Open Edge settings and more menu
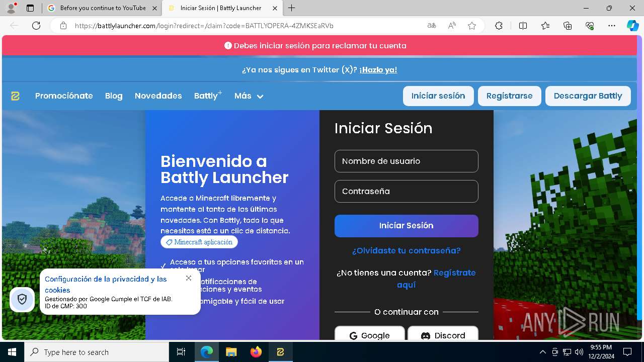Image resolution: width=644 pixels, height=362 pixels. tap(612, 26)
